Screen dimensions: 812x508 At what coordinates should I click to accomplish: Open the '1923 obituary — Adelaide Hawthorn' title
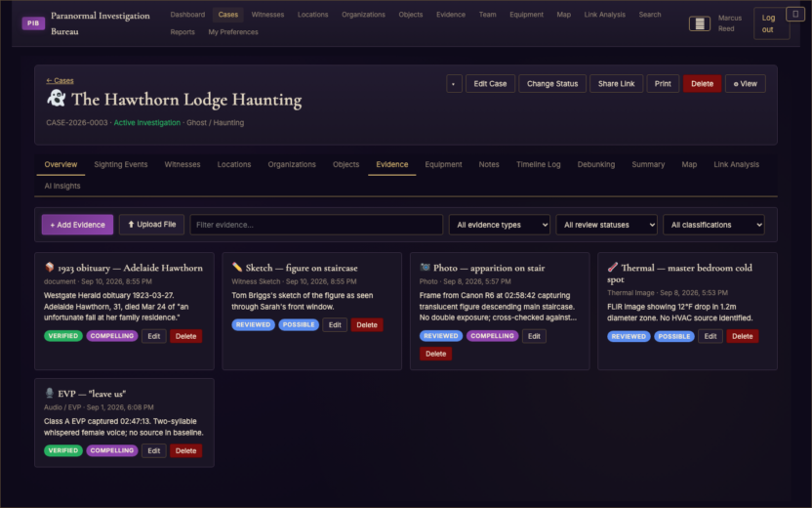130,268
